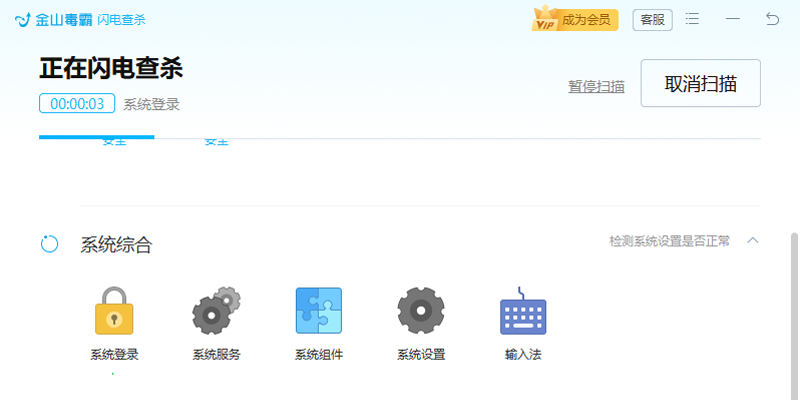
Task: Select the 输入法 keyboard icon
Action: click(x=523, y=311)
